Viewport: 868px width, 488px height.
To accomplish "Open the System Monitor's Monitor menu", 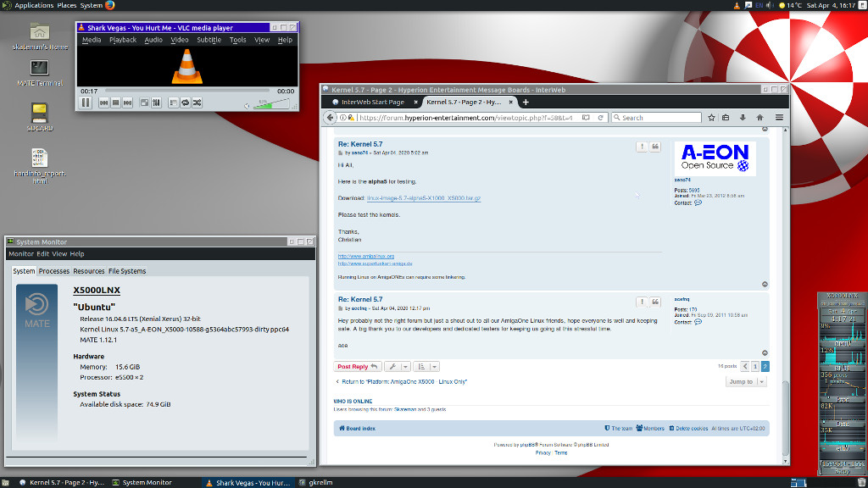I will (21, 254).
